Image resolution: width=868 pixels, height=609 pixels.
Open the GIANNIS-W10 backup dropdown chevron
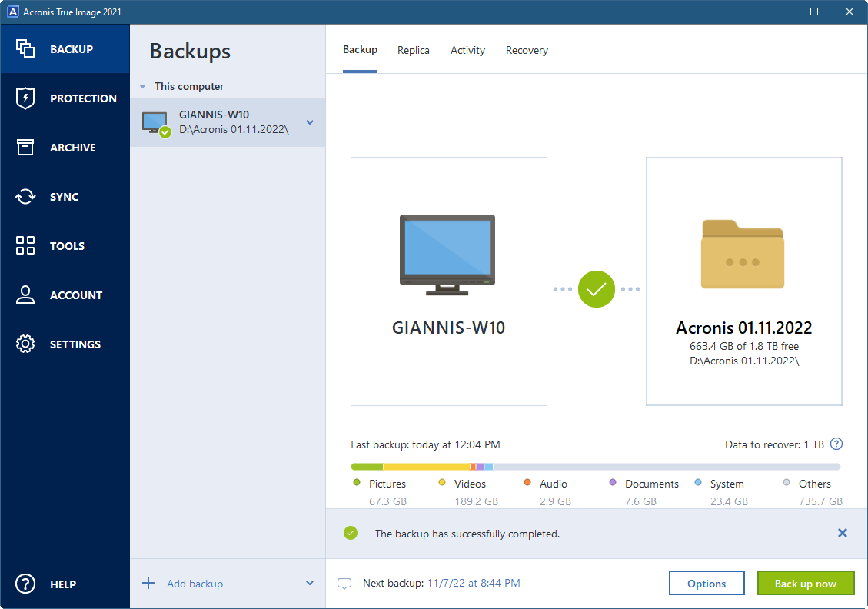[310, 122]
